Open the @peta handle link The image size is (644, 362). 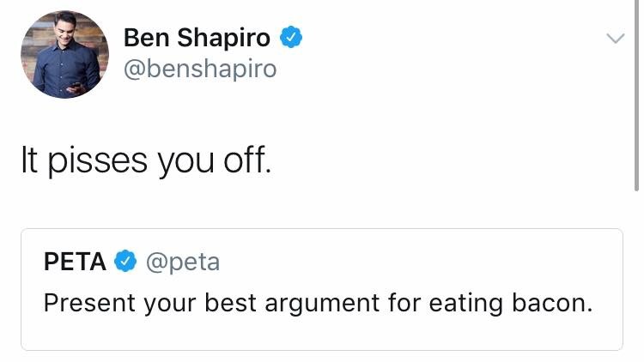[x=183, y=262]
